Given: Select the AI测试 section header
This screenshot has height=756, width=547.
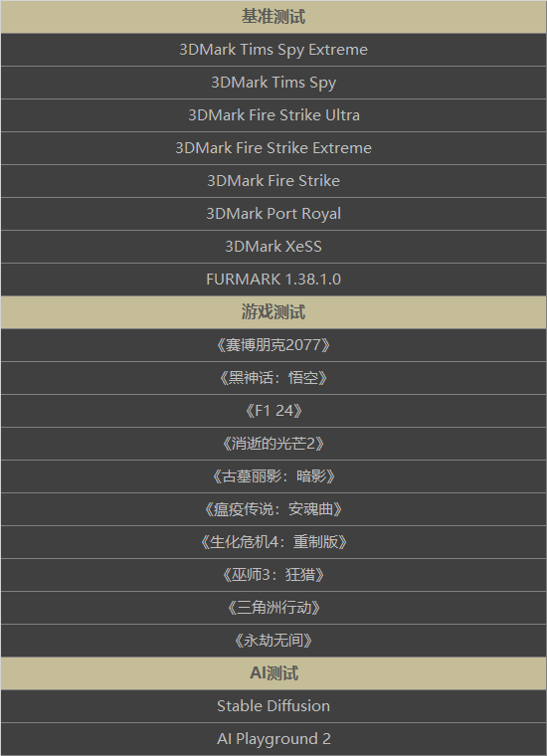Looking at the screenshot, I should pyautogui.click(x=273, y=673).
